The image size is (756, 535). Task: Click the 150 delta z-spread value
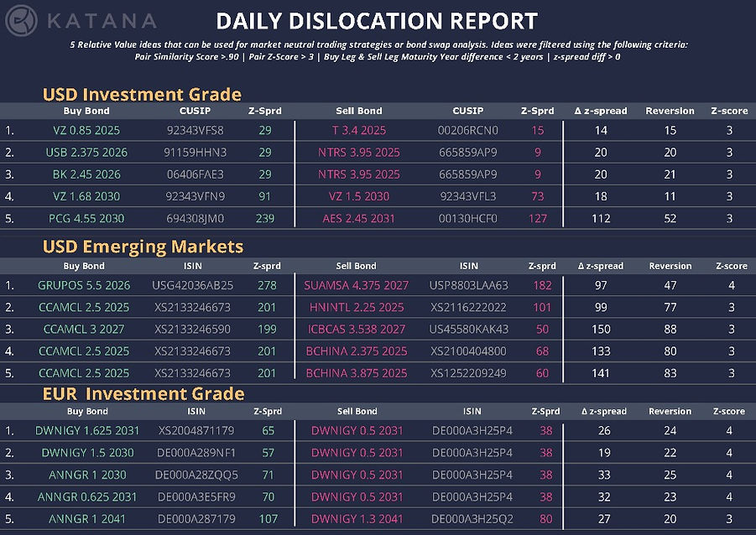(x=601, y=330)
